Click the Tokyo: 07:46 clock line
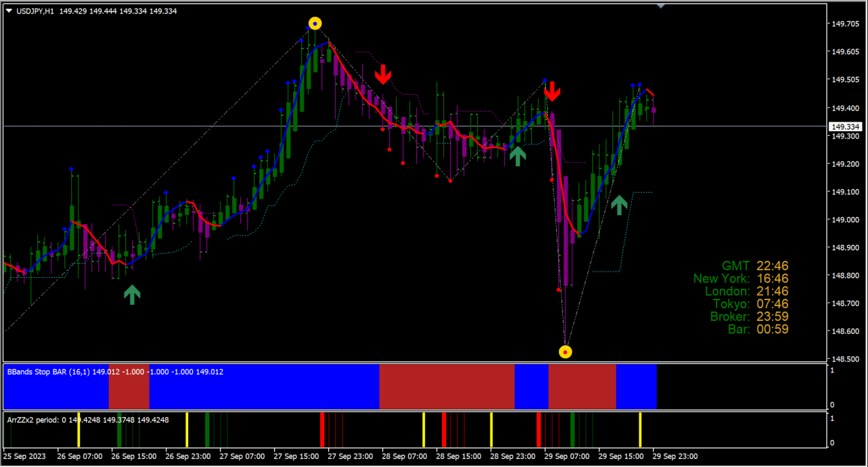868x467 pixels. tap(750, 304)
